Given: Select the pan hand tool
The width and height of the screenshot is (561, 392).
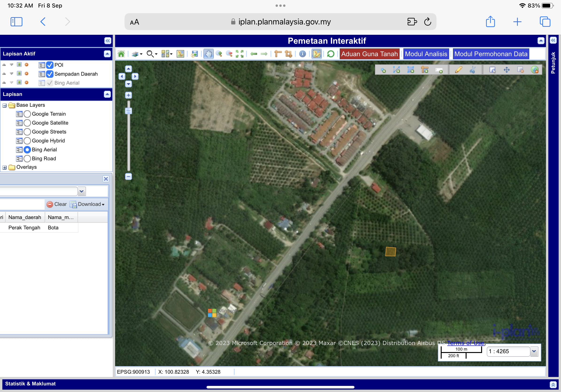Looking at the screenshot, I should coord(208,54).
